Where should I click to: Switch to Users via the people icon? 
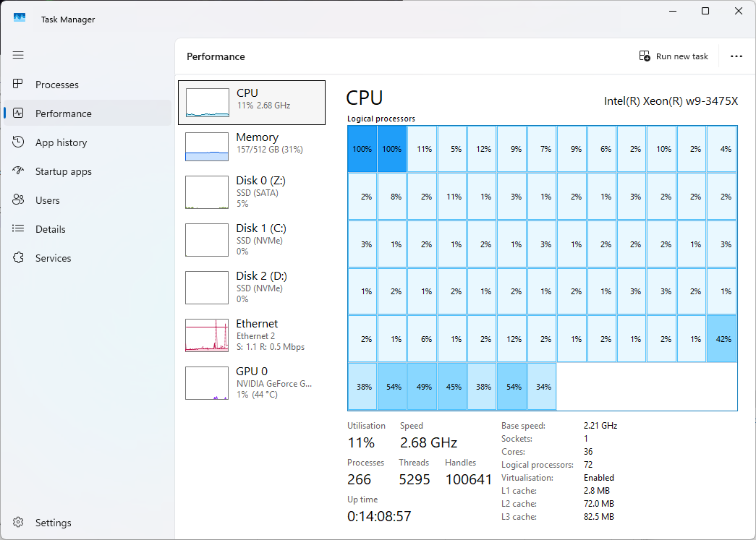(x=18, y=200)
